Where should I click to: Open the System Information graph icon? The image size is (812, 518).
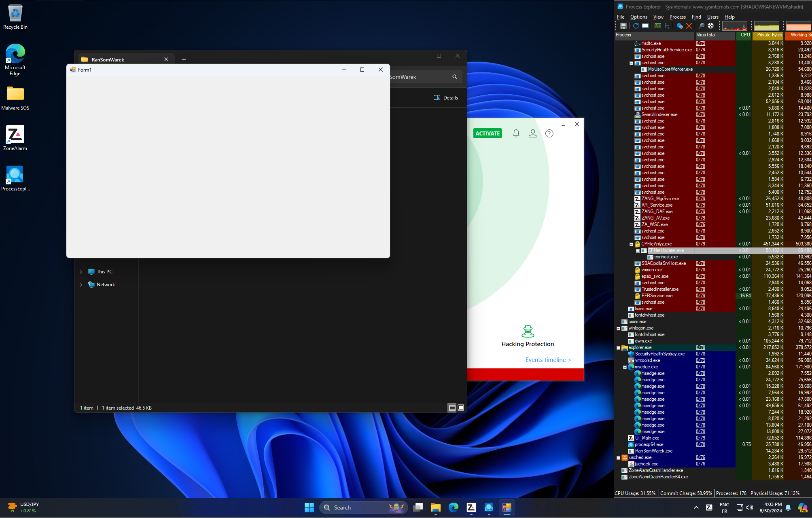coord(658,26)
